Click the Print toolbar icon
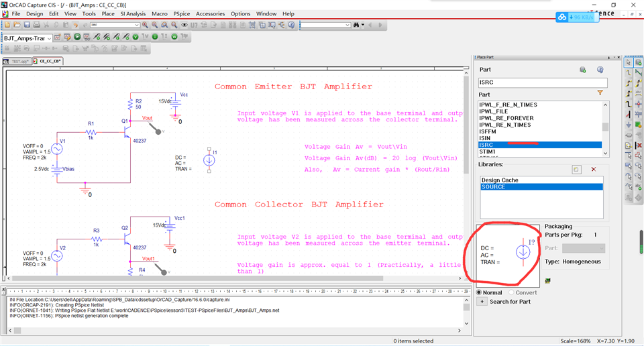 click(x=36, y=25)
